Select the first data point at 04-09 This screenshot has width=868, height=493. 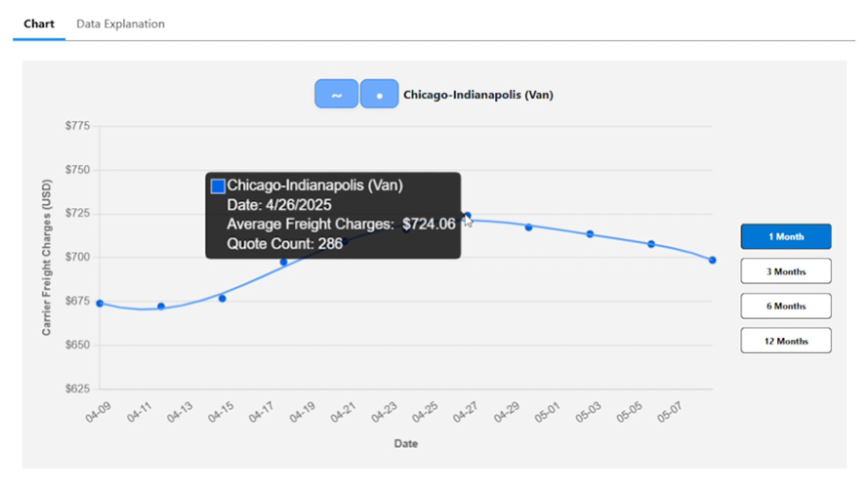[100, 304]
